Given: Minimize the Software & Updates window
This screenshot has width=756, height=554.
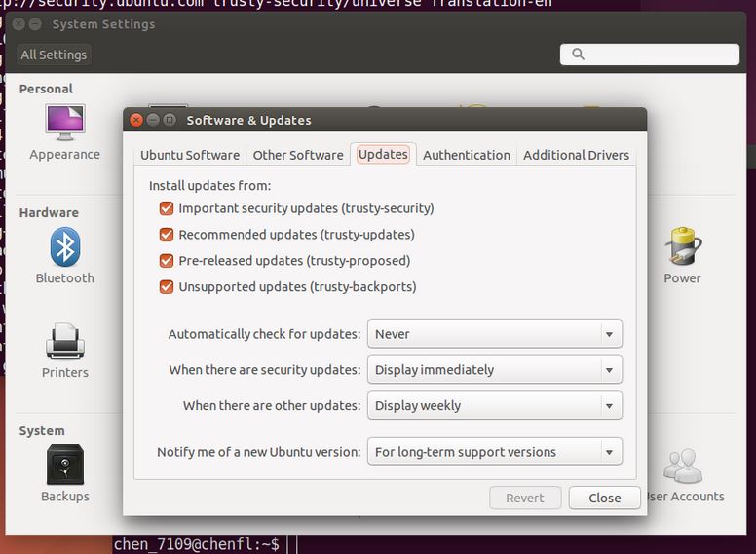Looking at the screenshot, I should pyautogui.click(x=153, y=120).
